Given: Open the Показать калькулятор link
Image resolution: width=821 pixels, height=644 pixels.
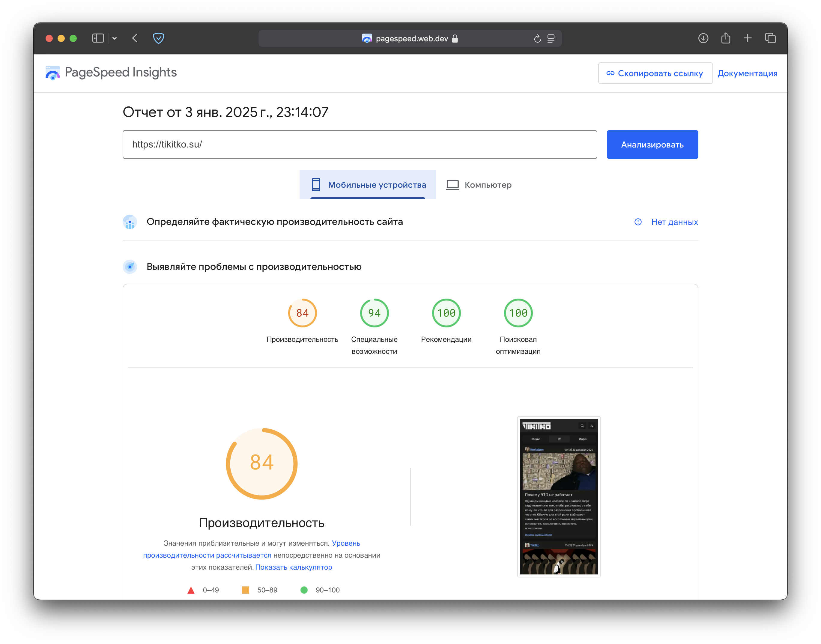Looking at the screenshot, I should [293, 567].
